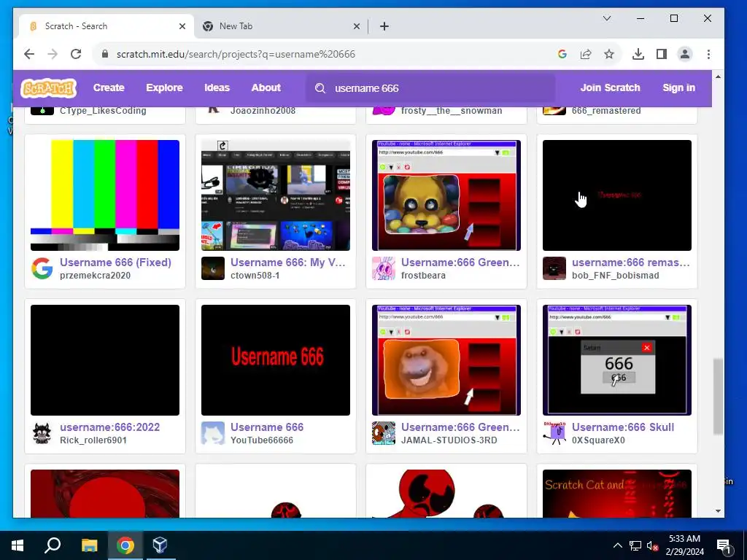The image size is (747, 560).
Task: Click the Google icon in address bar
Action: pos(562,54)
